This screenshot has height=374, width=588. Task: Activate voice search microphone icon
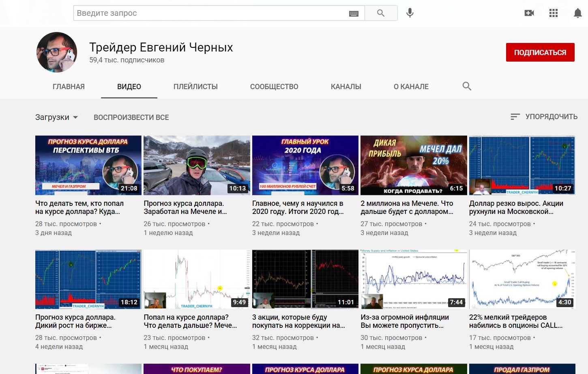pyautogui.click(x=410, y=13)
